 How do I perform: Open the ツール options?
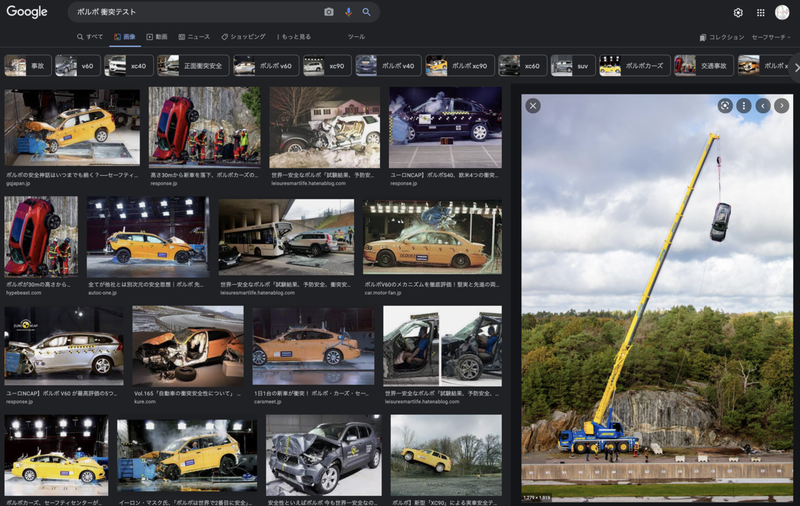point(356,37)
